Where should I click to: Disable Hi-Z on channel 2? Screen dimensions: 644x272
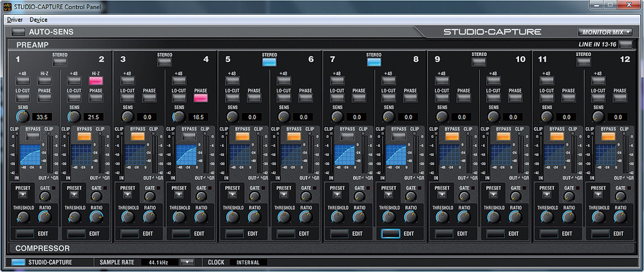[x=96, y=81]
